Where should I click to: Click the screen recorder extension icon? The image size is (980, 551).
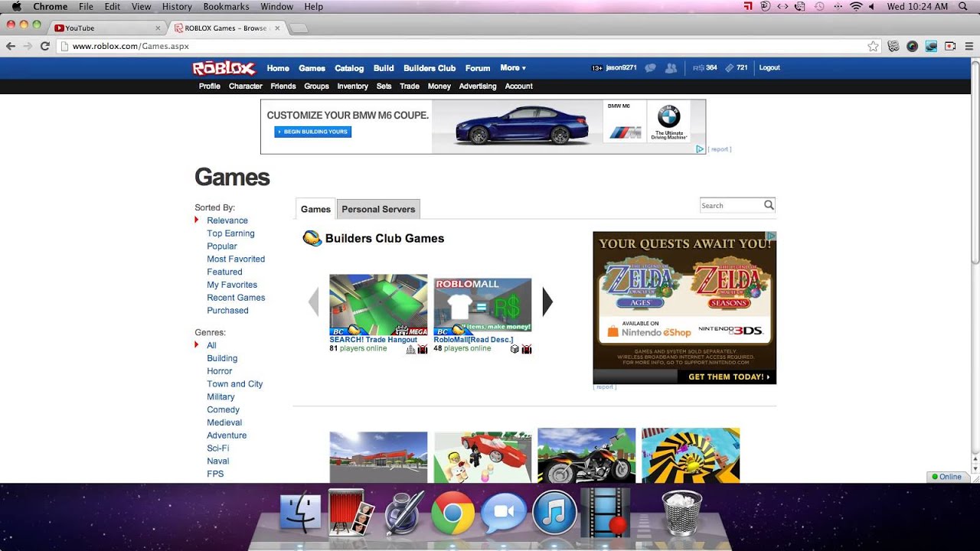point(950,46)
